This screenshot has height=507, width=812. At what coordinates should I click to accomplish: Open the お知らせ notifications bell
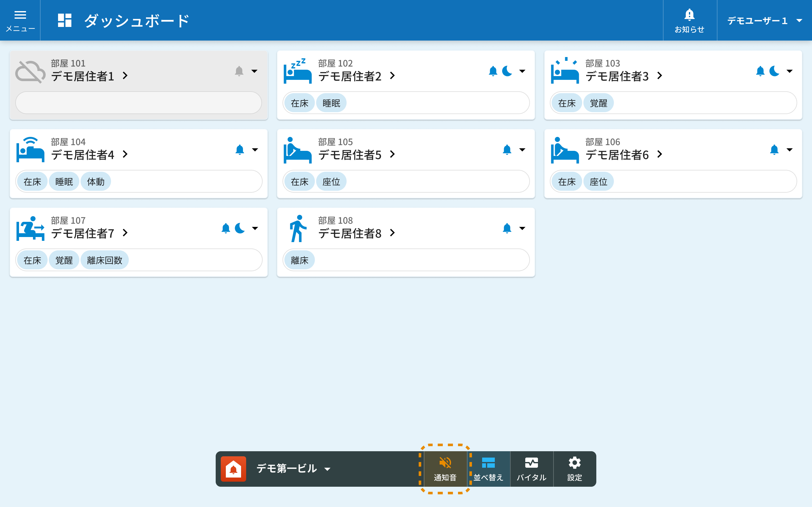(689, 21)
